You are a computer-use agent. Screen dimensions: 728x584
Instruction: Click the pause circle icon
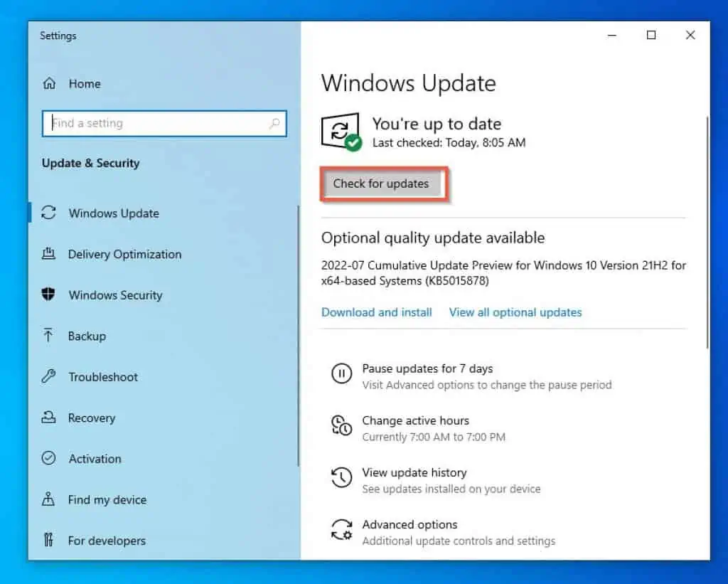[x=341, y=373]
